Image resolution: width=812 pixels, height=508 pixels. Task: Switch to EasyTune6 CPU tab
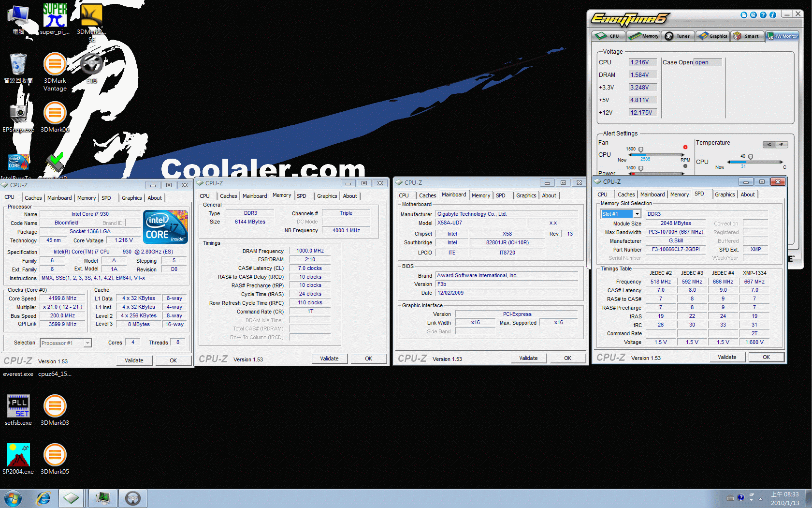609,36
